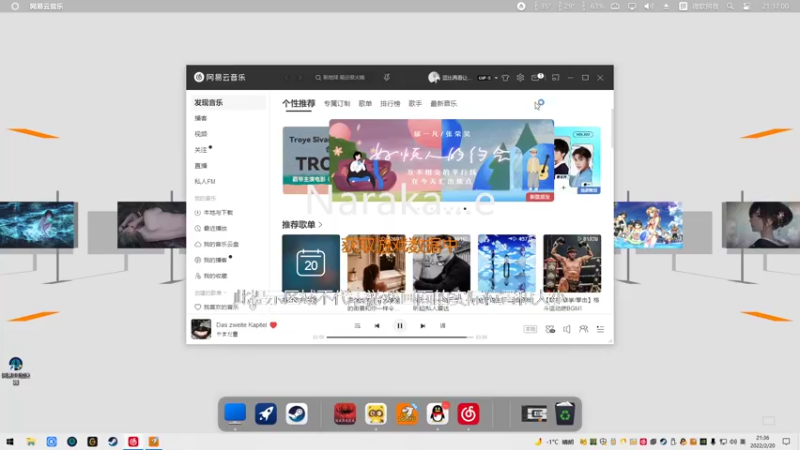This screenshot has width=800, height=450.
Task: Click the search field in the title bar
Action: 343,78
